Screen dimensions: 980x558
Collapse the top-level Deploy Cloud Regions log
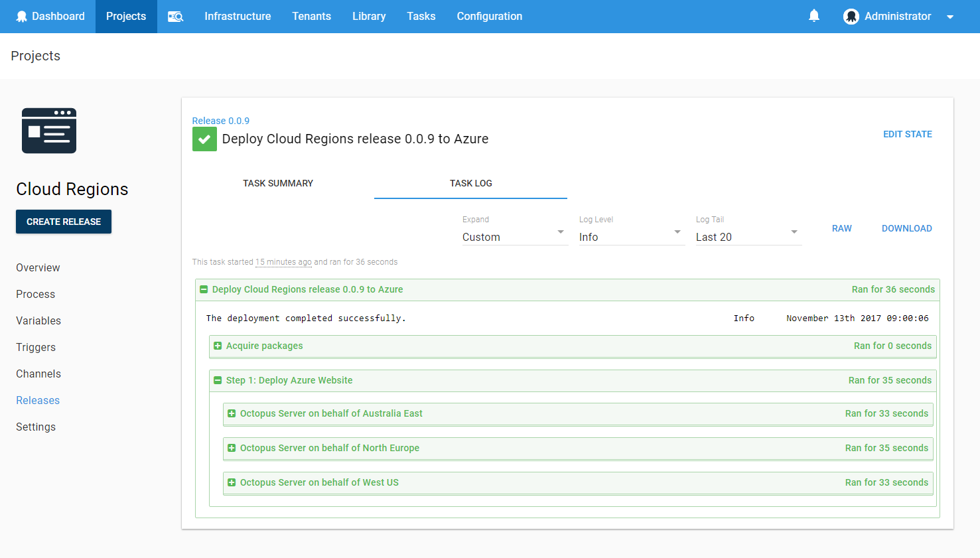(x=204, y=289)
